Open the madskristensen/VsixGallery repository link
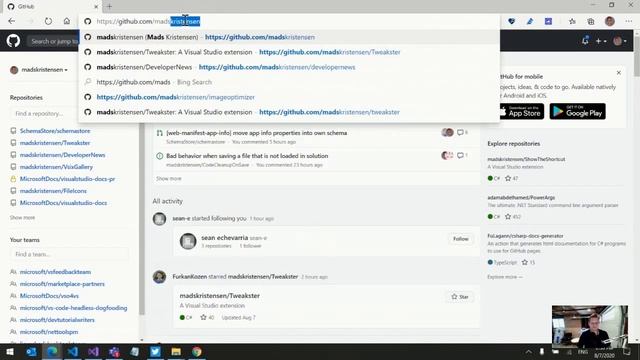The height and width of the screenshot is (360, 640). click(56, 167)
